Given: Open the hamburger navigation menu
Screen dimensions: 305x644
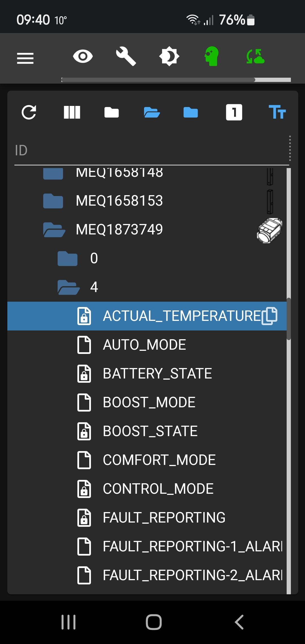Looking at the screenshot, I should click(25, 58).
